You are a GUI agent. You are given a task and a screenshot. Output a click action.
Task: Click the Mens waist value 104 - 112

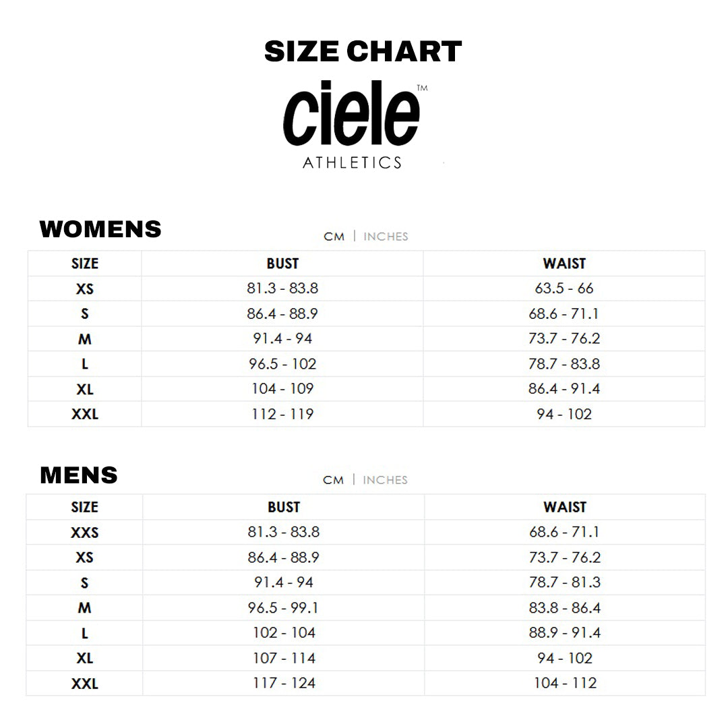pos(565,684)
